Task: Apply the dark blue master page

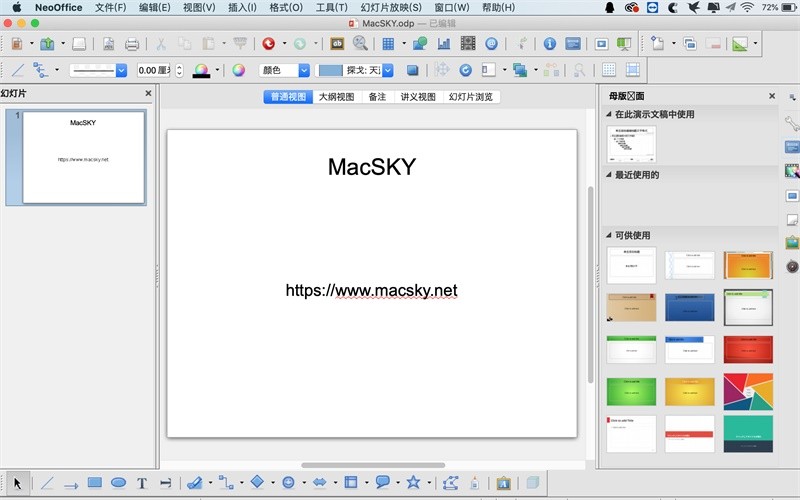Action: click(690, 307)
